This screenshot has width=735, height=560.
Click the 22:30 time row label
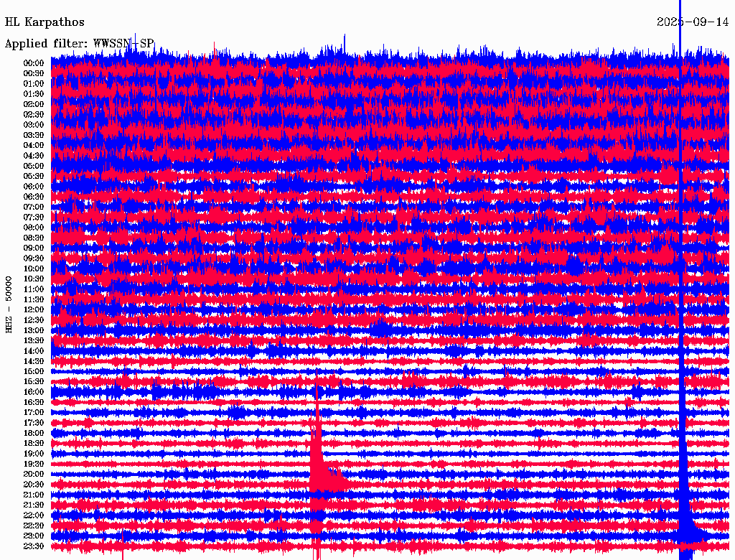(x=34, y=526)
